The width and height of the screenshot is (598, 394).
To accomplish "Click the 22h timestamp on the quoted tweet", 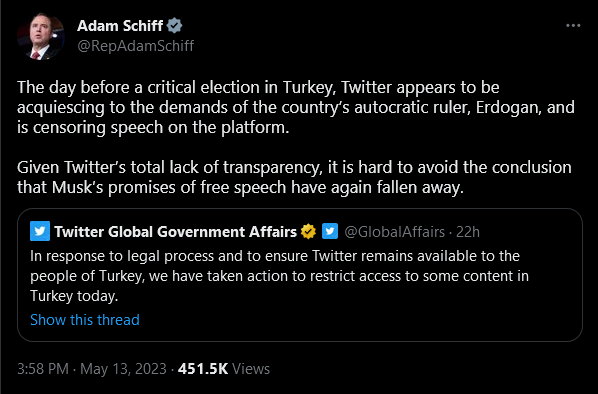I will (x=468, y=232).
